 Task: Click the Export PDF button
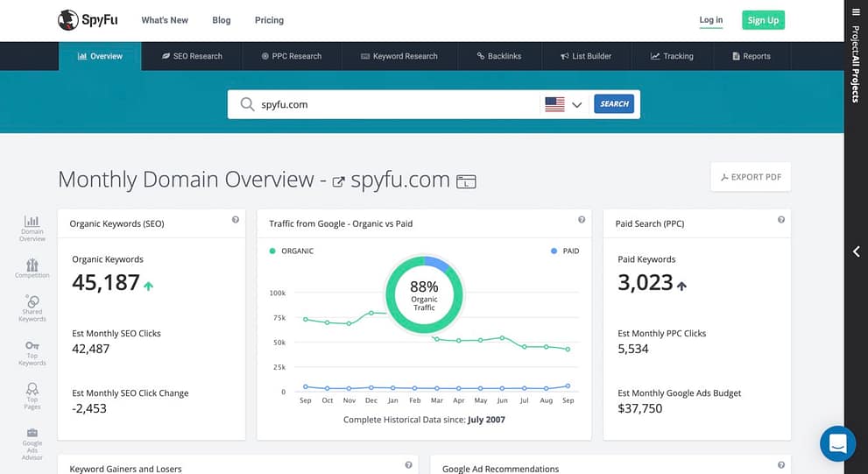[x=751, y=177]
